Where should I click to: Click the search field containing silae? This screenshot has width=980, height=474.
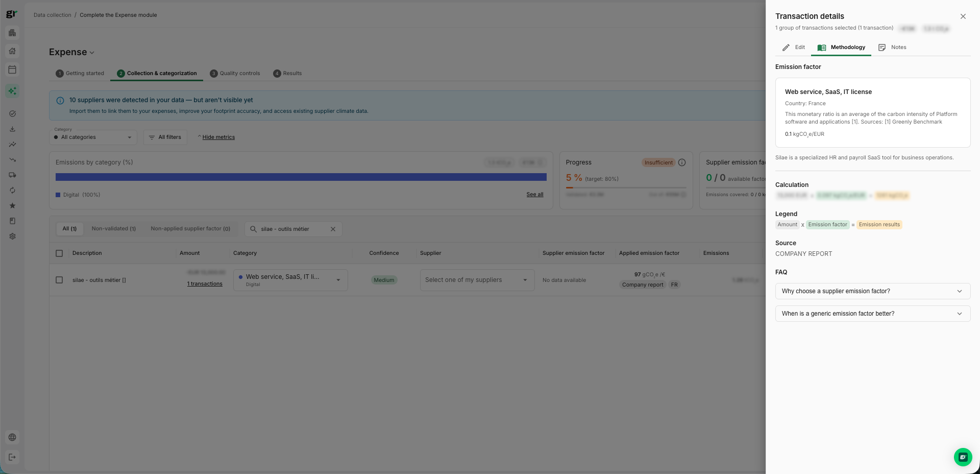293,229
